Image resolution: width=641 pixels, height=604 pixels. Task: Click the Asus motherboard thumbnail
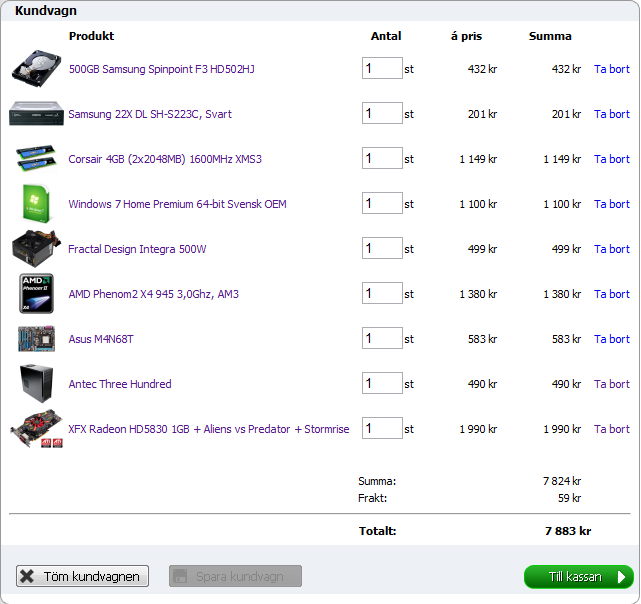click(36, 339)
